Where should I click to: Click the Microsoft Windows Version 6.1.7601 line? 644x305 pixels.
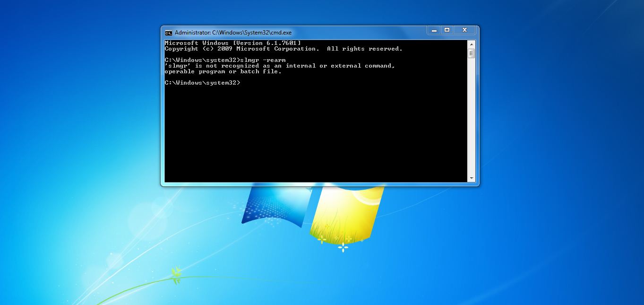coord(232,43)
